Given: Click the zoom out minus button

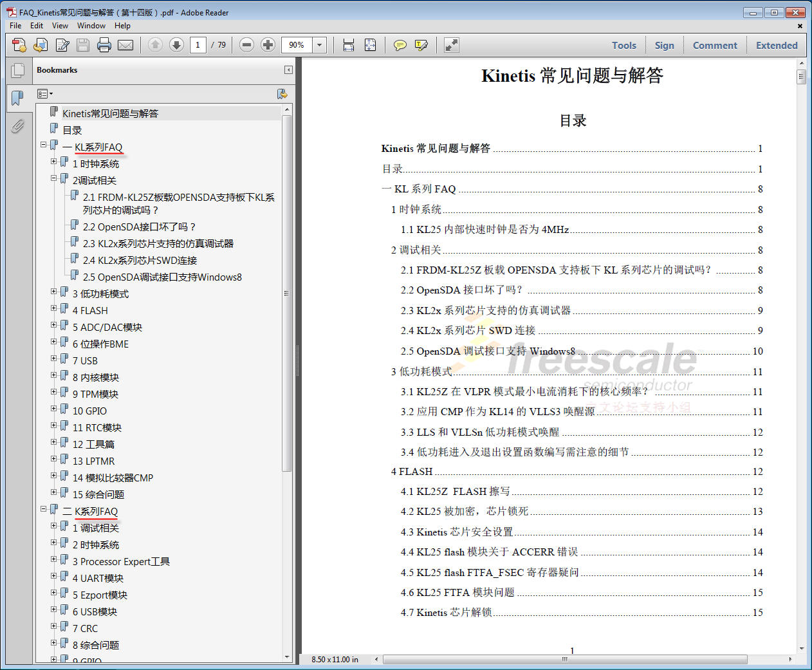Looking at the screenshot, I should [x=246, y=45].
